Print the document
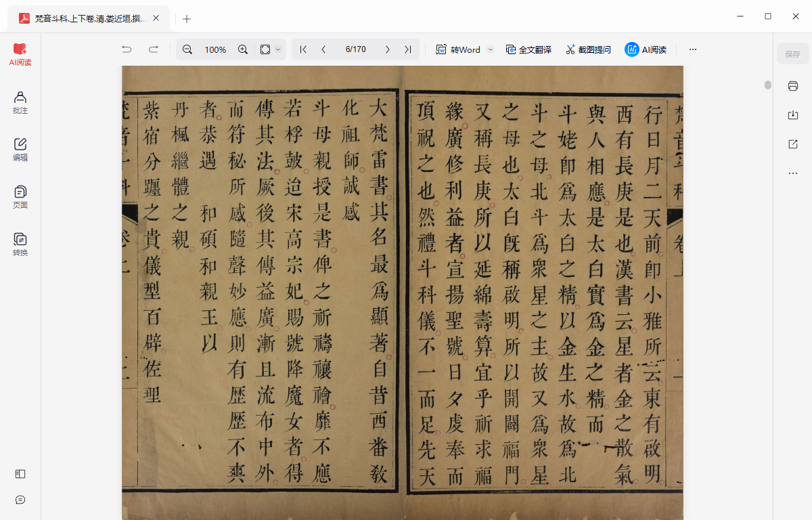 pyautogui.click(x=793, y=86)
